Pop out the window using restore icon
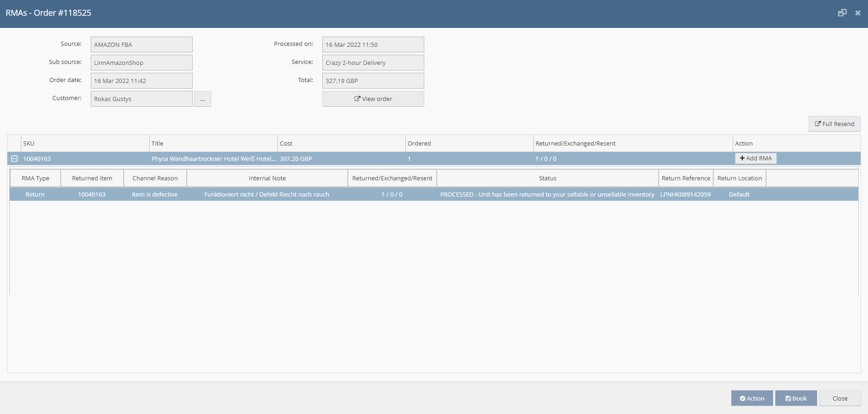This screenshot has height=414, width=868. click(842, 13)
